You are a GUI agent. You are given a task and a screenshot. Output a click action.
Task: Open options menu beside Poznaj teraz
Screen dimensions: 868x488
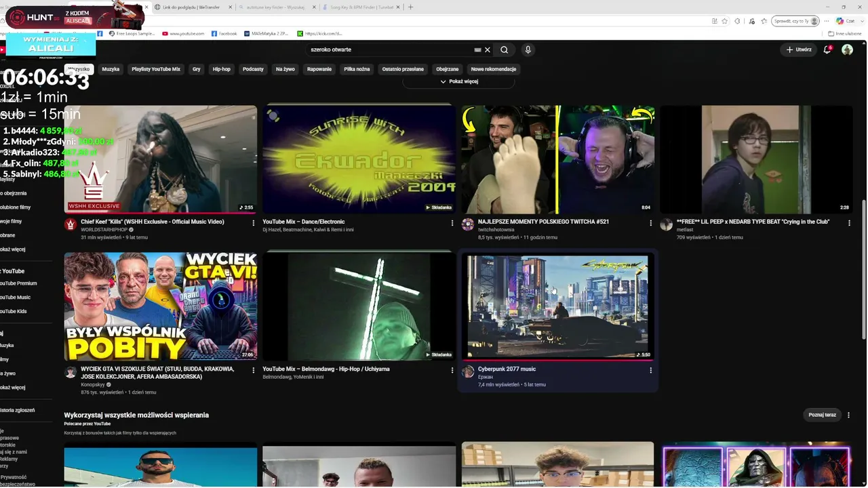[848, 415]
